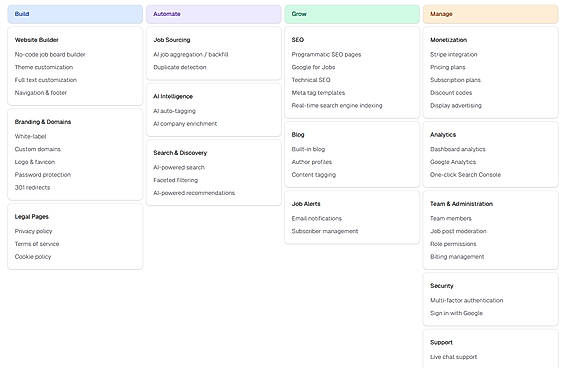View Google for Jobs feature
Viewport: 565px width, 368px height.
click(313, 67)
